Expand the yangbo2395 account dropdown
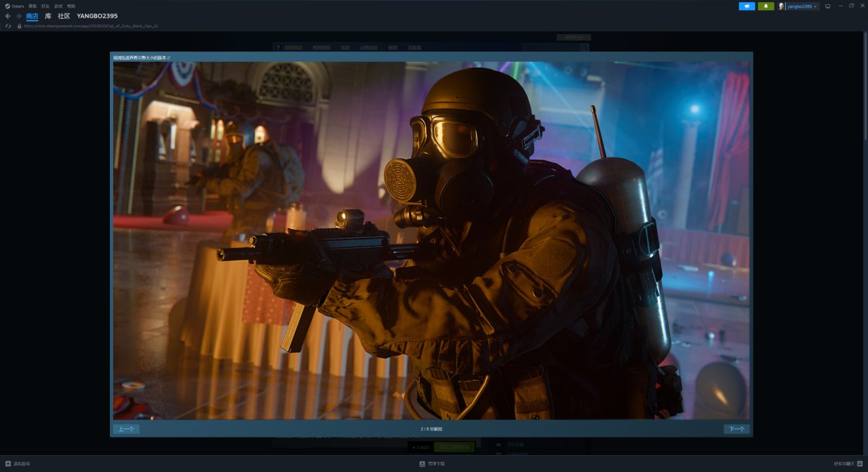 pos(803,6)
